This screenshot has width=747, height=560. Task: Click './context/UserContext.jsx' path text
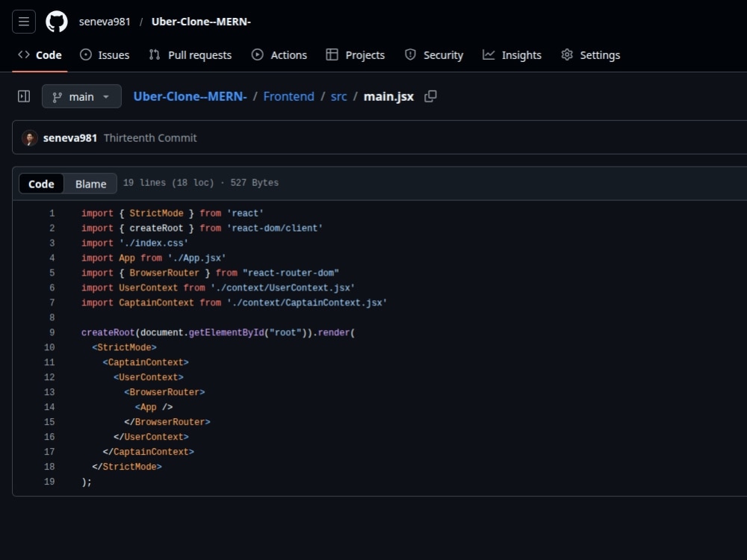282,288
